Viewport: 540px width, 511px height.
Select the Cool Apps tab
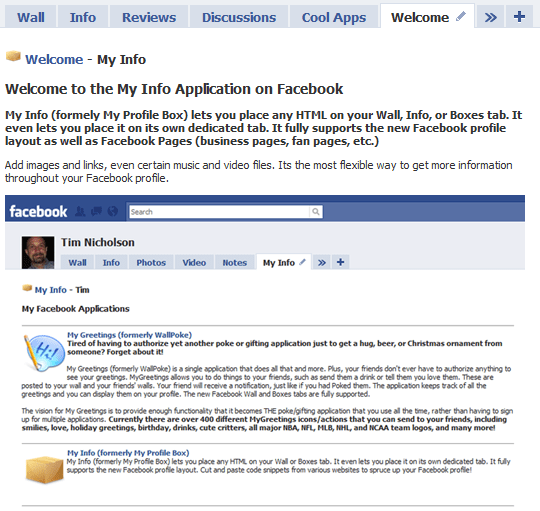pyautogui.click(x=334, y=17)
